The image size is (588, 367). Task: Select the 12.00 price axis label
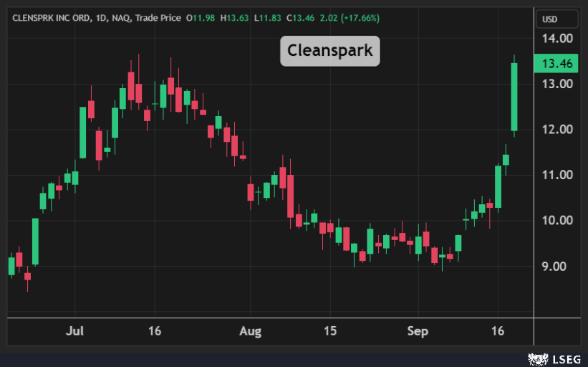point(556,130)
